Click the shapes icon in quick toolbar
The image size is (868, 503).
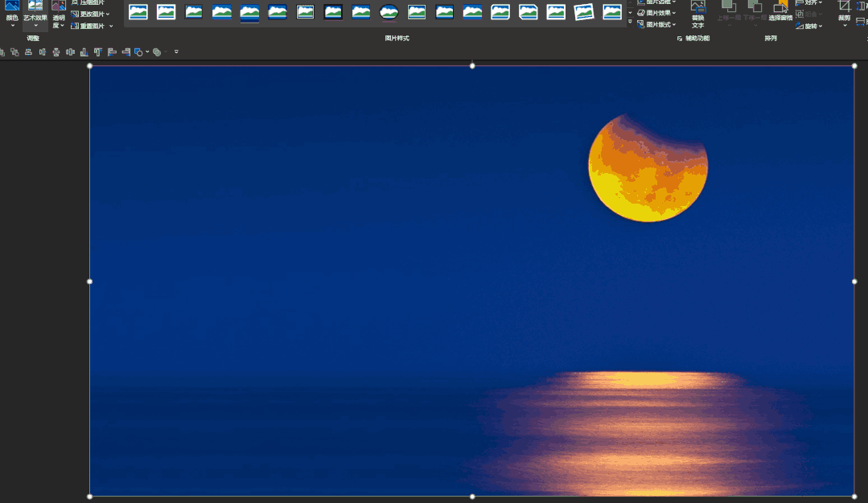[x=138, y=52]
